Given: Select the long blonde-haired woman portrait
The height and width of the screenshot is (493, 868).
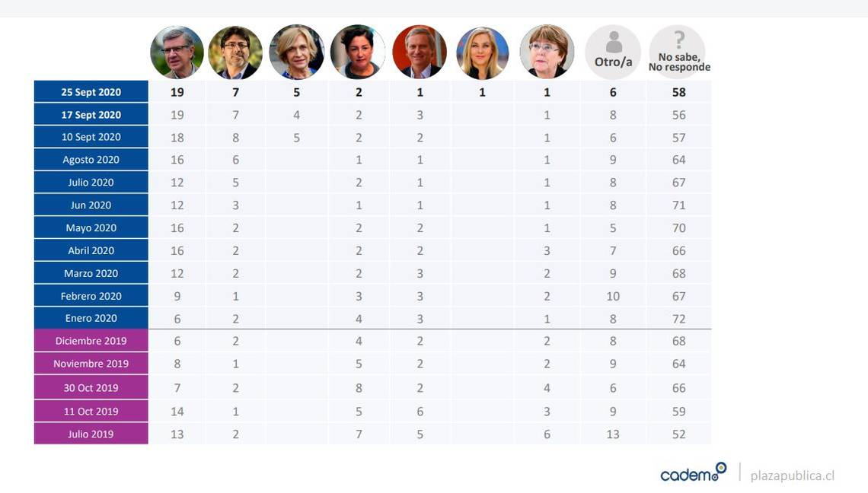Looking at the screenshot, I should click(482, 53).
